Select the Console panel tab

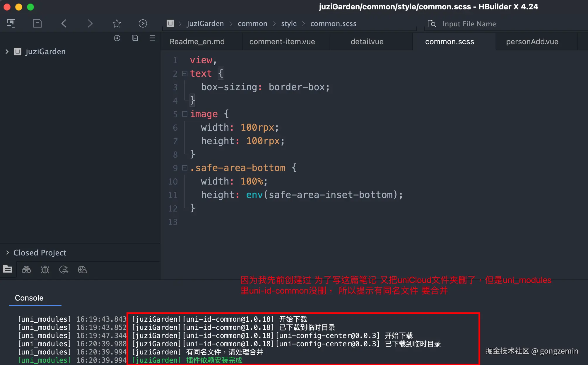pyautogui.click(x=29, y=298)
